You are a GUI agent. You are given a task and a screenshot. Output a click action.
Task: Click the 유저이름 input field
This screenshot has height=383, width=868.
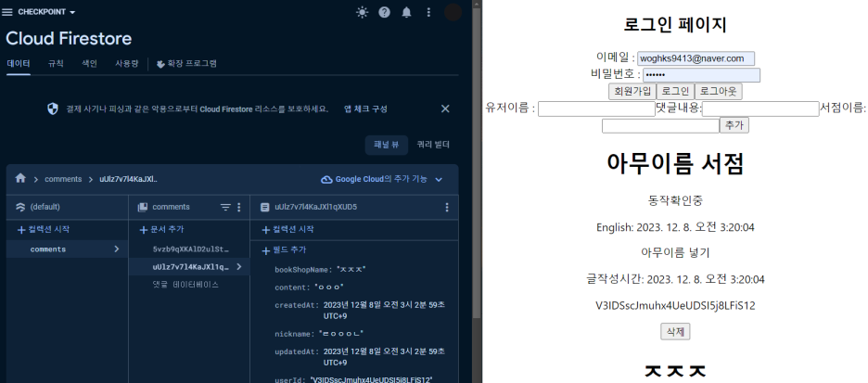click(x=596, y=109)
